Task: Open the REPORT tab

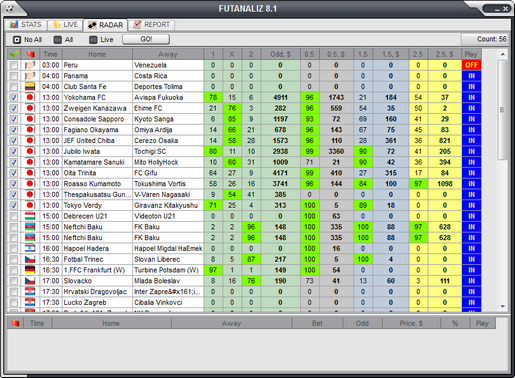Action: [x=152, y=25]
